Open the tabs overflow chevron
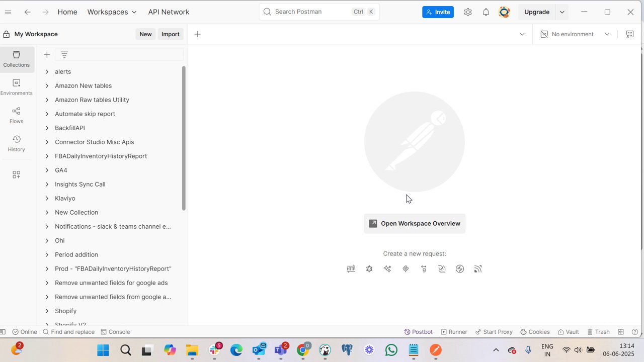 point(522,34)
